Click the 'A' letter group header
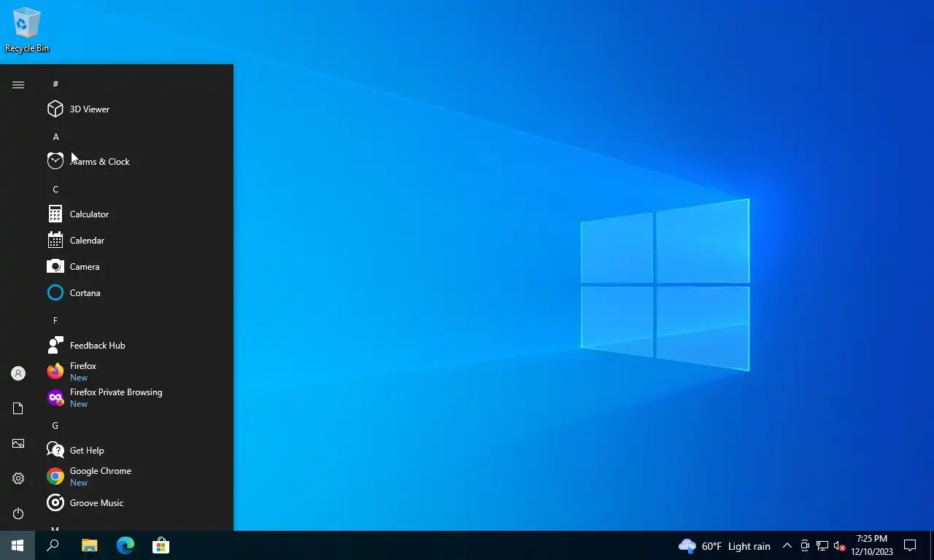This screenshot has height=560, width=934. click(x=55, y=137)
